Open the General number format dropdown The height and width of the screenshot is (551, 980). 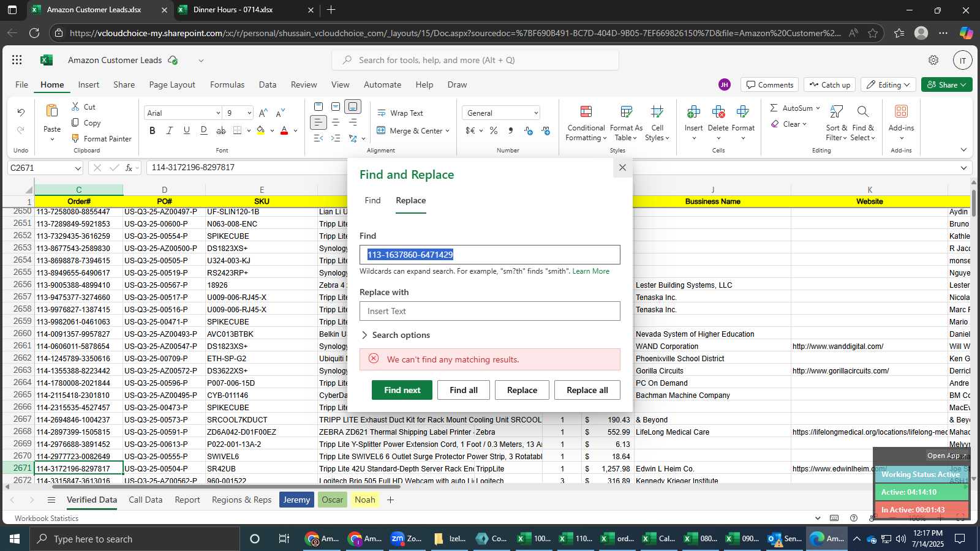click(536, 113)
